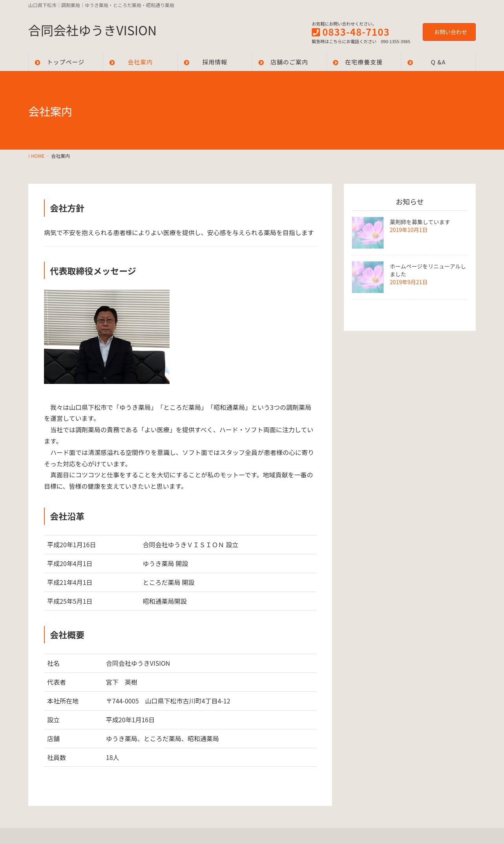Click the 代表者 row label

pyautogui.click(x=57, y=682)
